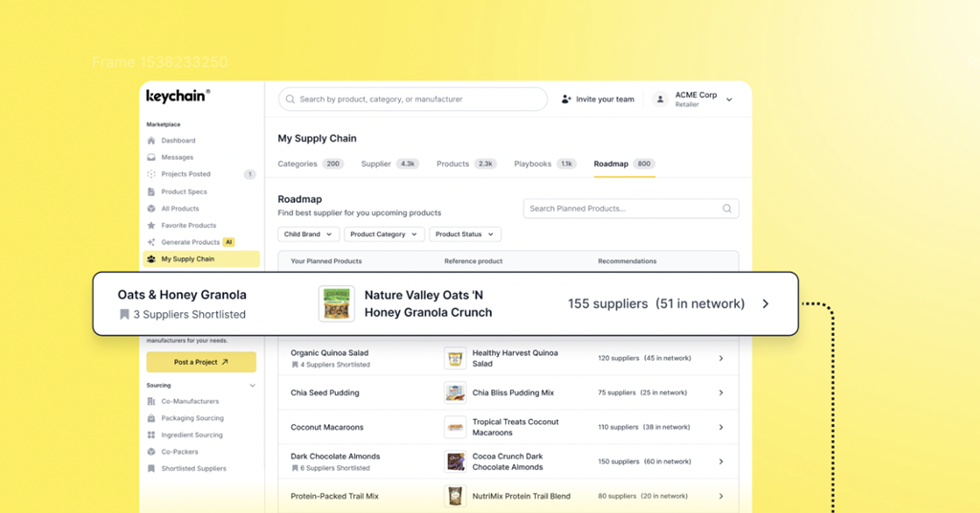Click the top product search field
980x513 pixels.
coord(412,100)
